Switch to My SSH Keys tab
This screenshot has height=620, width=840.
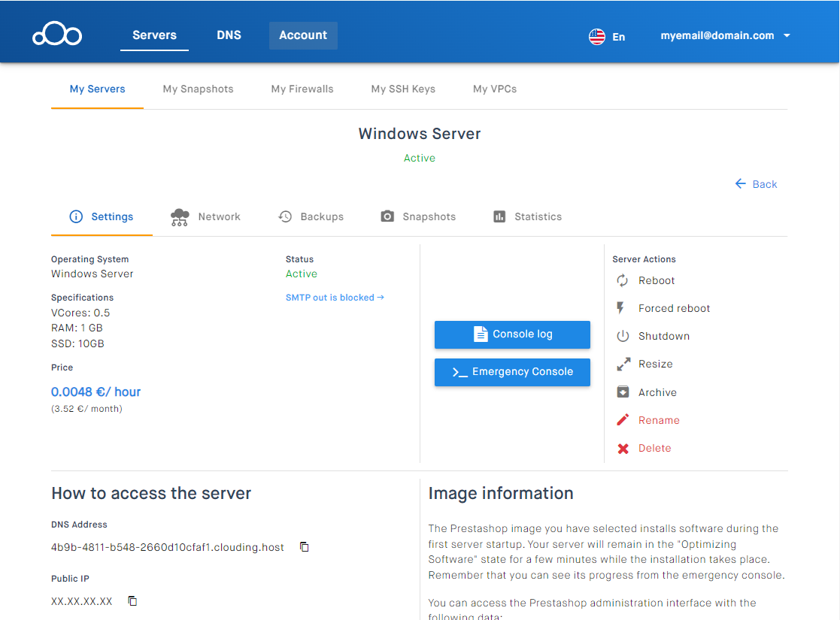(403, 89)
